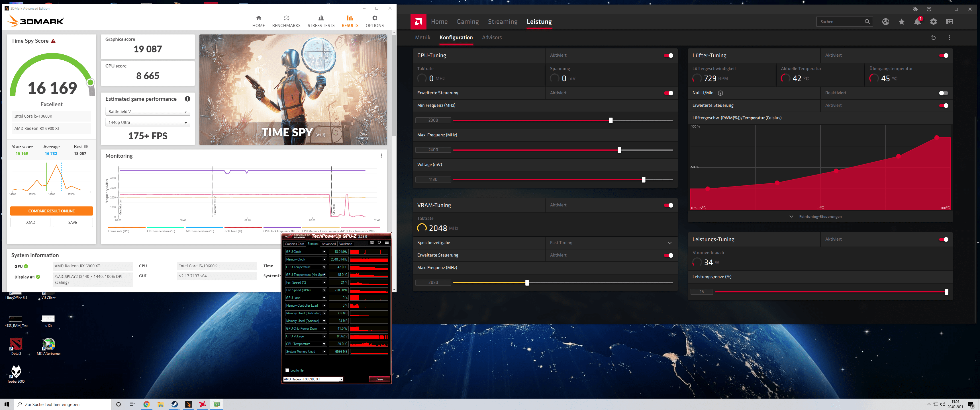980x410 pixels.
Task: Click the GPU-Z Close button
Action: (379, 379)
